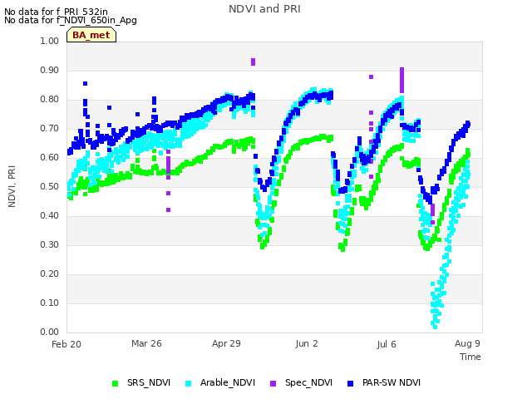Click the 'No data for f_NDVI_650in_Apg' message
The image size is (532, 399).
(x=71, y=20)
